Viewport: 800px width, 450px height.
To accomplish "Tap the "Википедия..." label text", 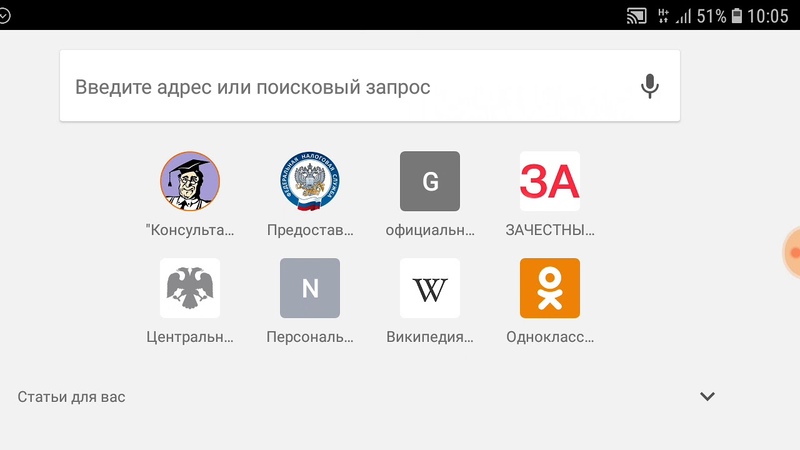I will [430, 337].
